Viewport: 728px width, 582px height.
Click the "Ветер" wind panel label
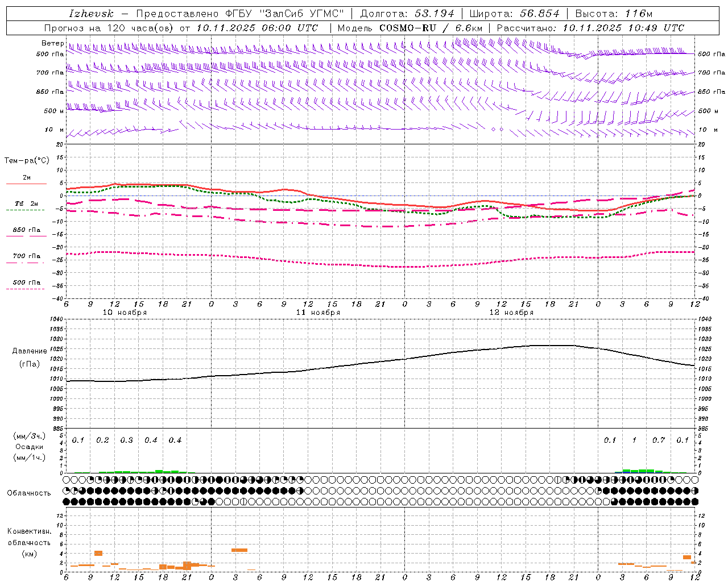53,43
